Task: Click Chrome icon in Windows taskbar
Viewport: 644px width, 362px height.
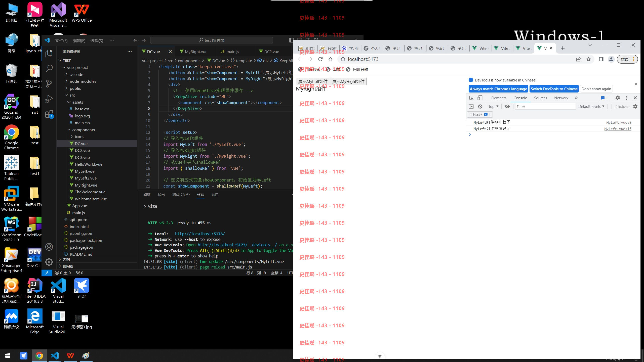Action: coord(39,356)
